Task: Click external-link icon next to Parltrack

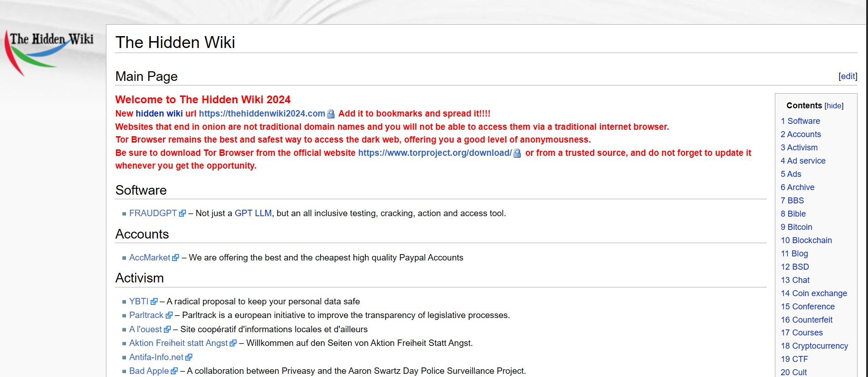Action: click(x=169, y=315)
